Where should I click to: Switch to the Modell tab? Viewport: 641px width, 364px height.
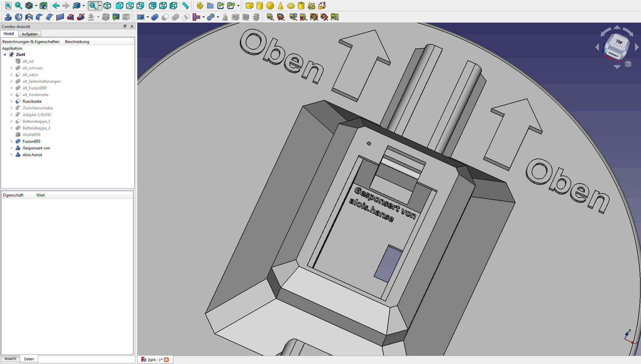(x=9, y=34)
